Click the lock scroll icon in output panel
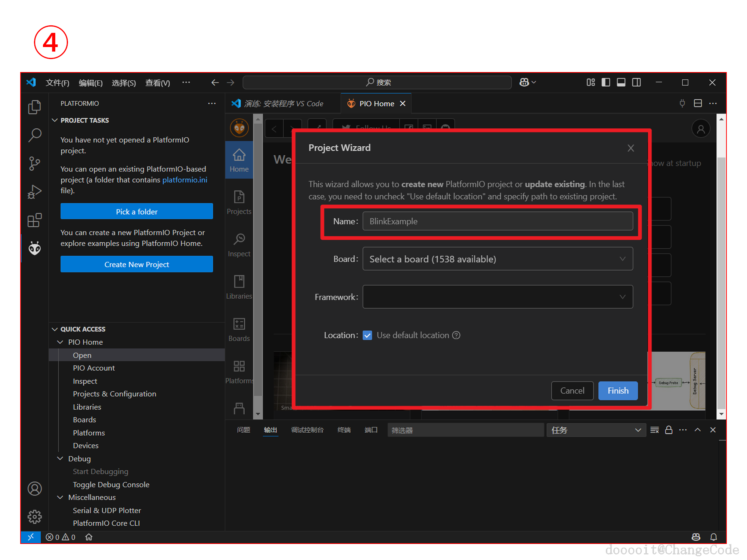Viewport: 747px width, 560px height. click(x=669, y=430)
